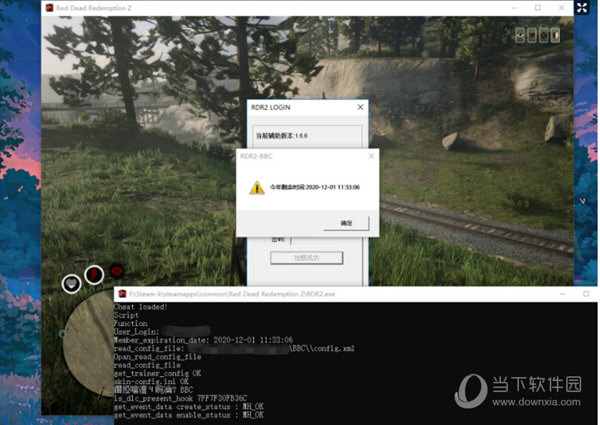Click the small chevron at right desktop edge
This screenshot has height=425, width=600.
[582, 201]
